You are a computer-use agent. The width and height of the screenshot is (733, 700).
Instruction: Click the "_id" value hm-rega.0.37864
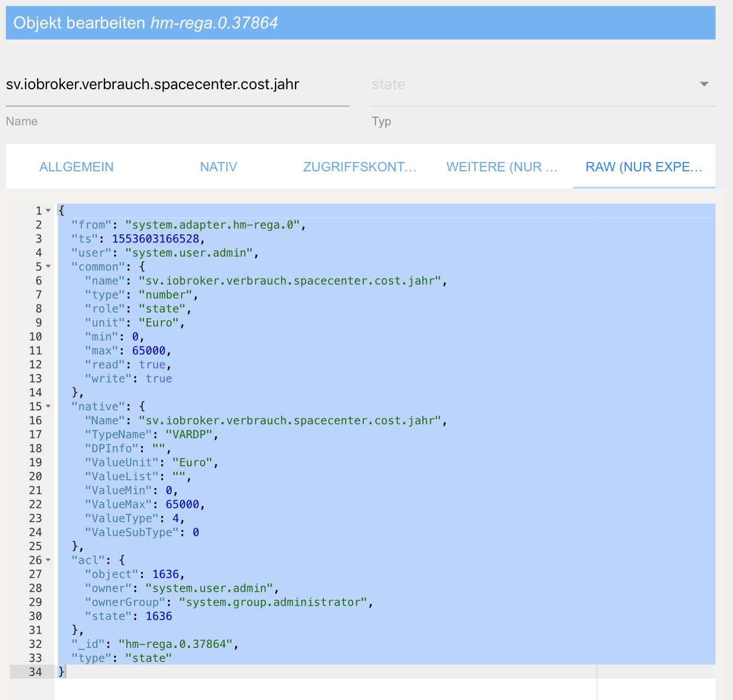coord(176,644)
